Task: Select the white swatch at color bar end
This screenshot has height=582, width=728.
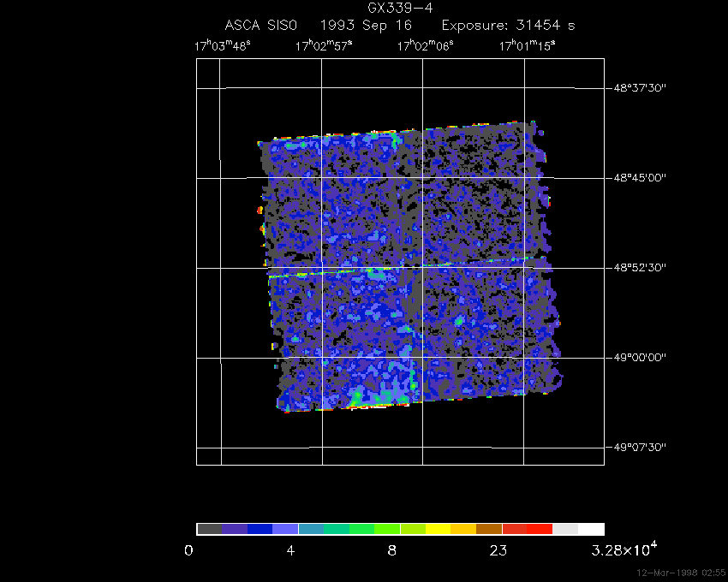Action: tap(591, 529)
